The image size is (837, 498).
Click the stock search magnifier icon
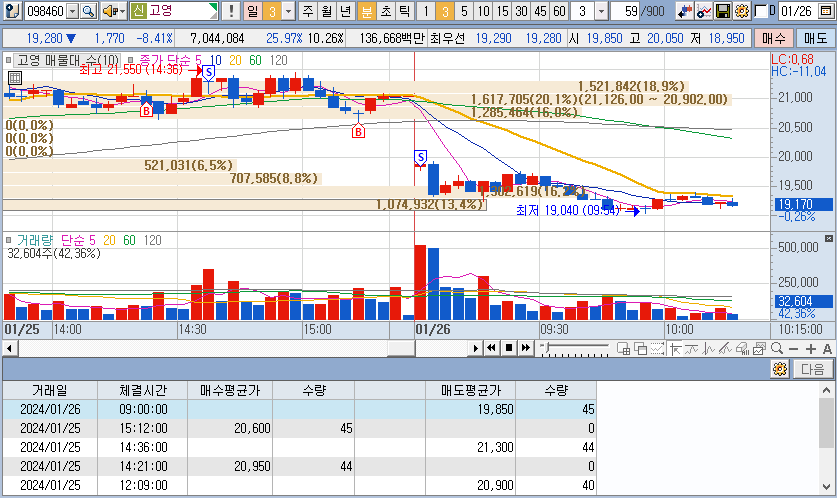click(89, 11)
